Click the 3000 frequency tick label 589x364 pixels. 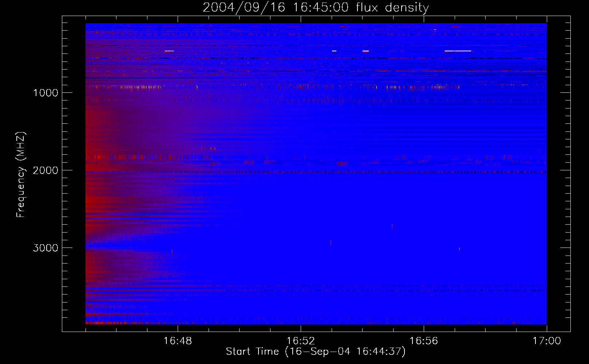tap(46, 248)
